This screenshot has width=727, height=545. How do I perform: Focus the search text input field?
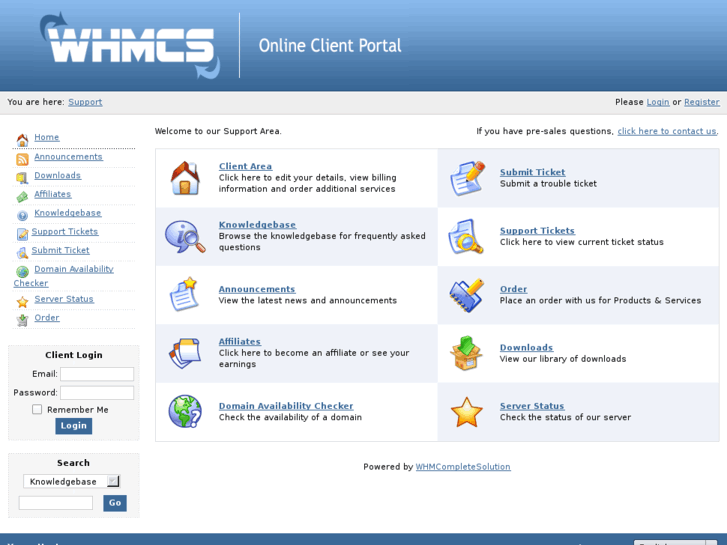56,503
